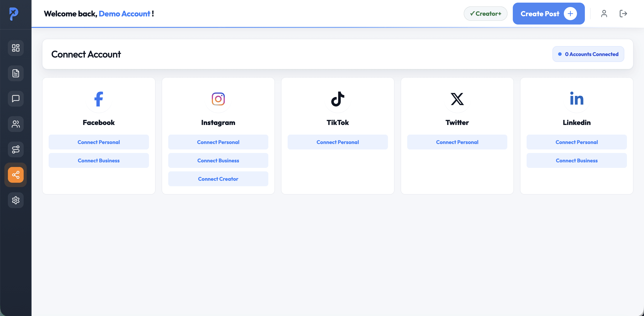Open the messages chat icon in sidebar
This screenshot has width=644, height=316.
pyautogui.click(x=16, y=99)
